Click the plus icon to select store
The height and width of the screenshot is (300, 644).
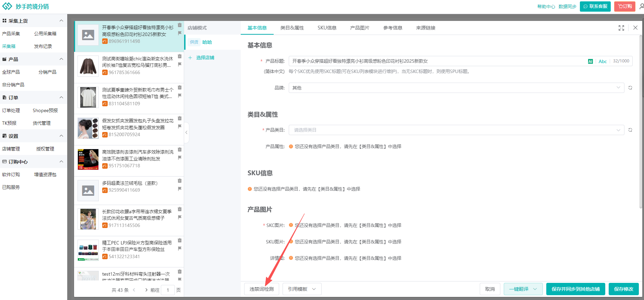pos(190,58)
